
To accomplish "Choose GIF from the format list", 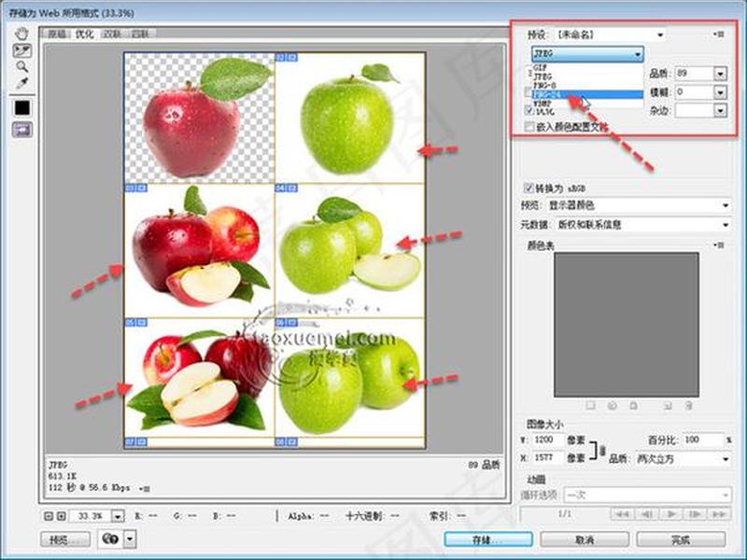I will click(587, 67).
